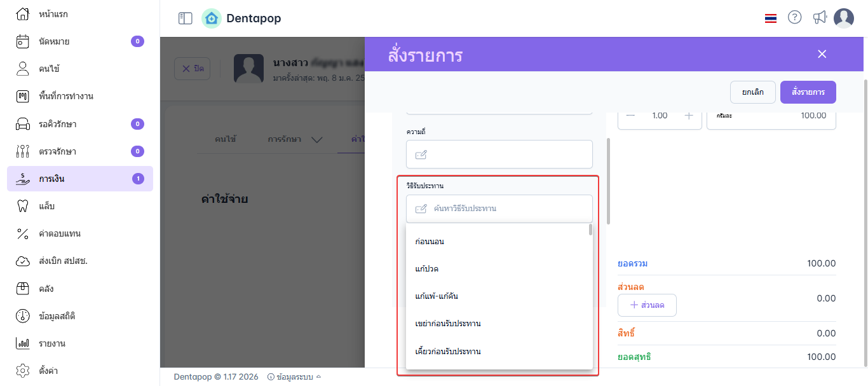Switch language via Thai flag icon
Image resolution: width=868 pixels, height=386 pixels.
pyautogui.click(x=771, y=18)
